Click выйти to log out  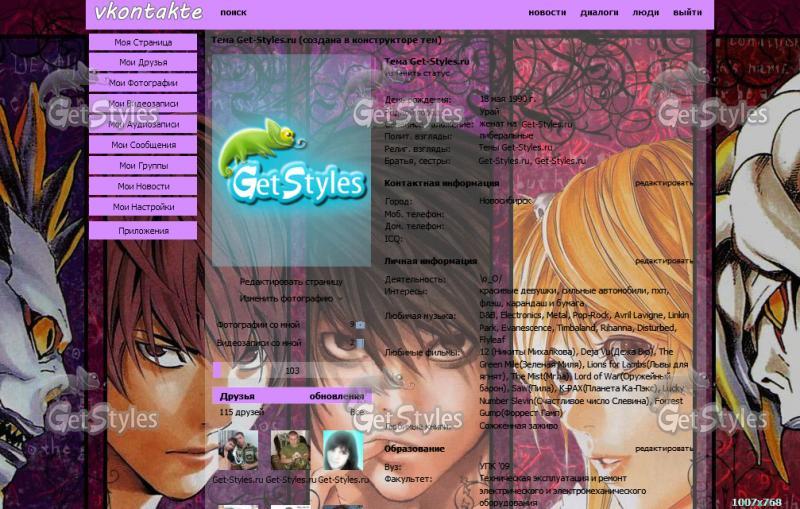tap(687, 12)
